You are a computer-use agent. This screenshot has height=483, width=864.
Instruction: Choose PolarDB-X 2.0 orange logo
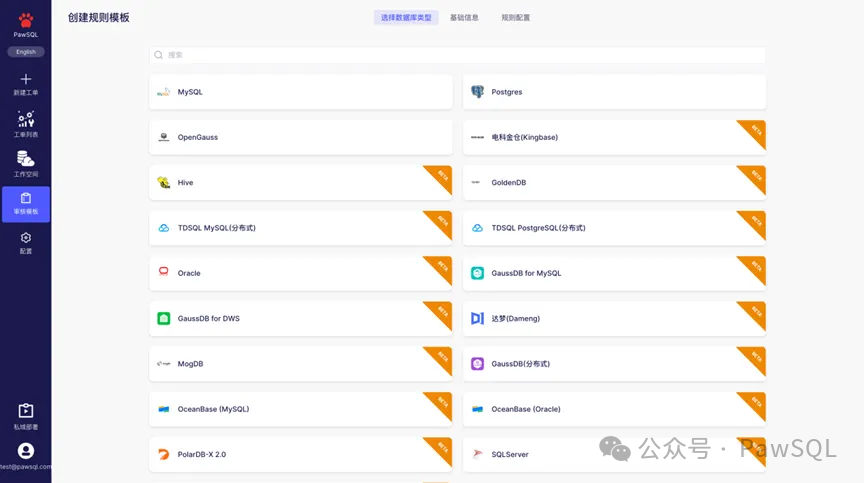click(x=164, y=454)
